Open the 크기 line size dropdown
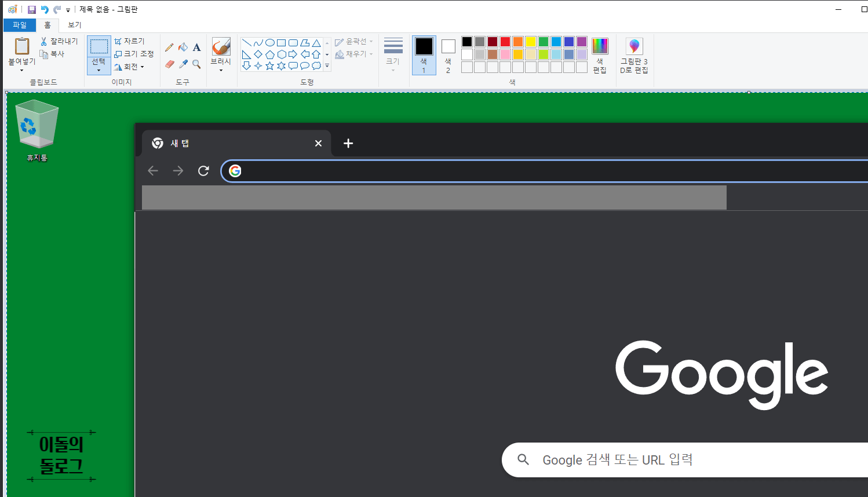The image size is (868, 497). click(x=393, y=56)
